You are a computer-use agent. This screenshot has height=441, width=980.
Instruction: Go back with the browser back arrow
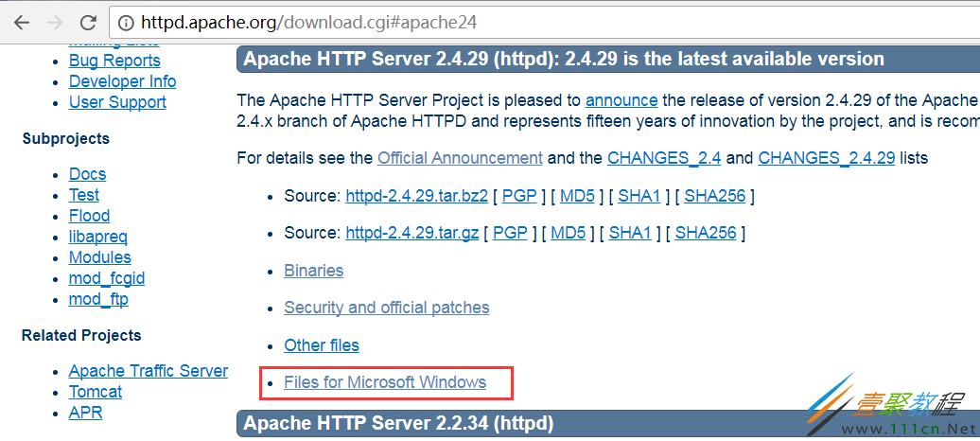pos(22,23)
